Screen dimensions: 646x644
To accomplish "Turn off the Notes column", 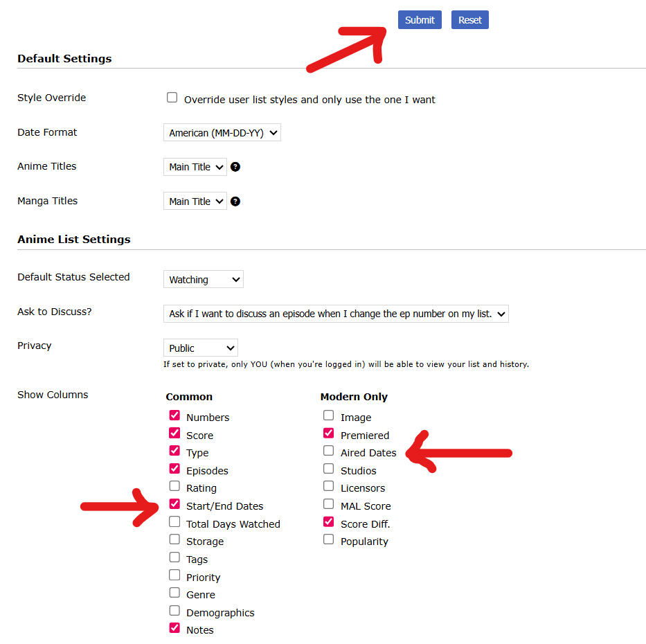I will coord(174,628).
